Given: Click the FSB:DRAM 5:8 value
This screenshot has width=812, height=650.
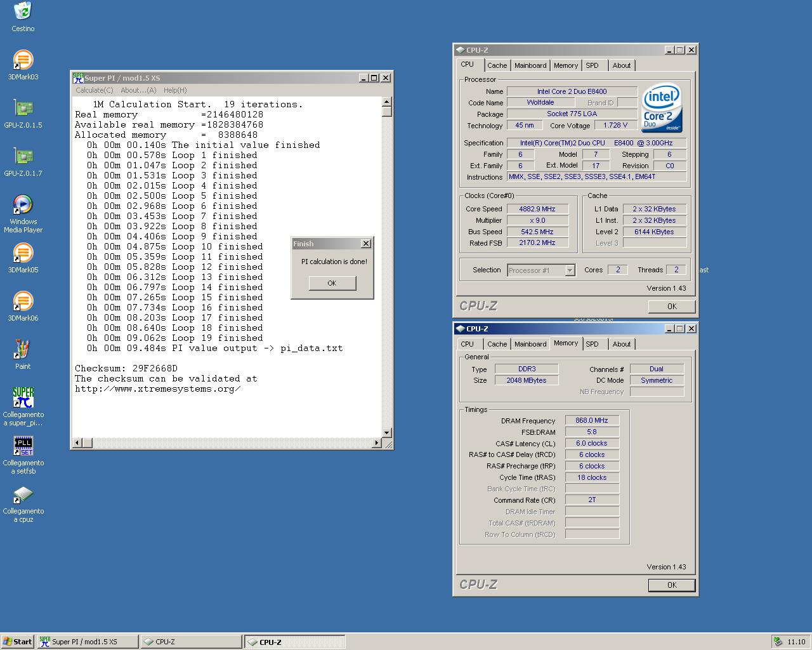Looking at the screenshot, I should (x=592, y=432).
